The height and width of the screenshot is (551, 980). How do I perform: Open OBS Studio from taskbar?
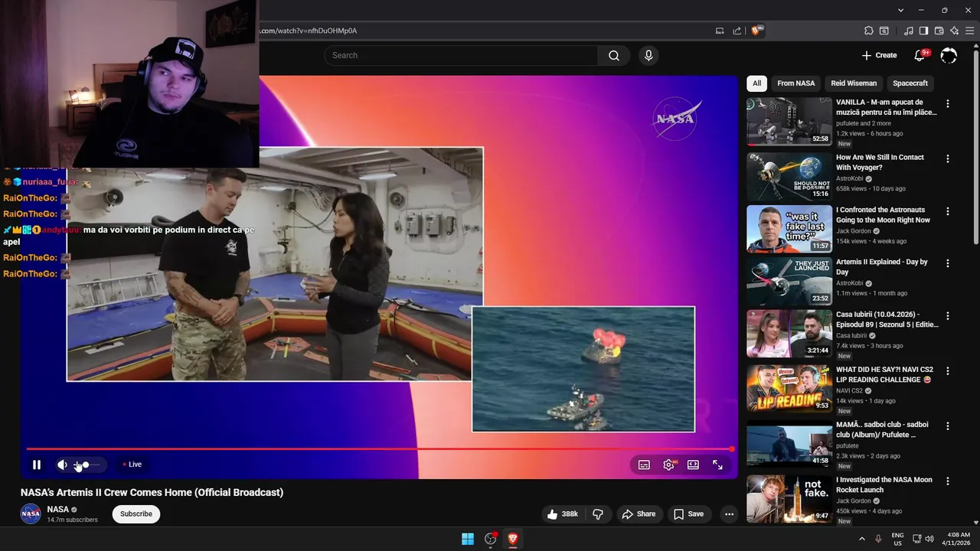491,539
